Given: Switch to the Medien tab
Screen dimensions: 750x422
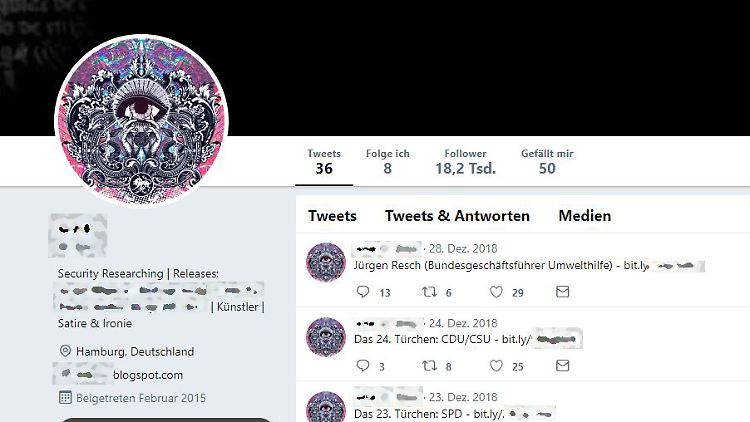Looking at the screenshot, I should 585,216.
